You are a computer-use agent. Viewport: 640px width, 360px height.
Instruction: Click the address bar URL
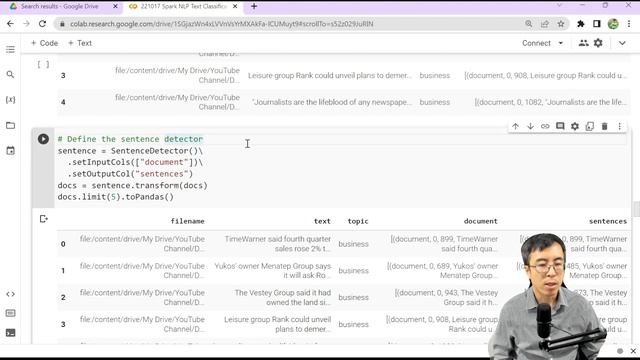221,24
